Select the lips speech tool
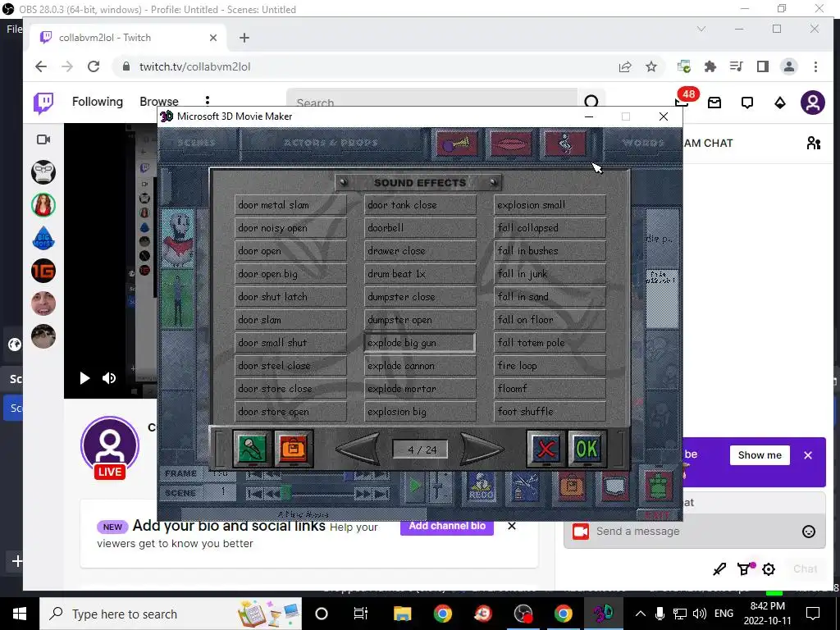The width and height of the screenshot is (840, 630). (511, 144)
